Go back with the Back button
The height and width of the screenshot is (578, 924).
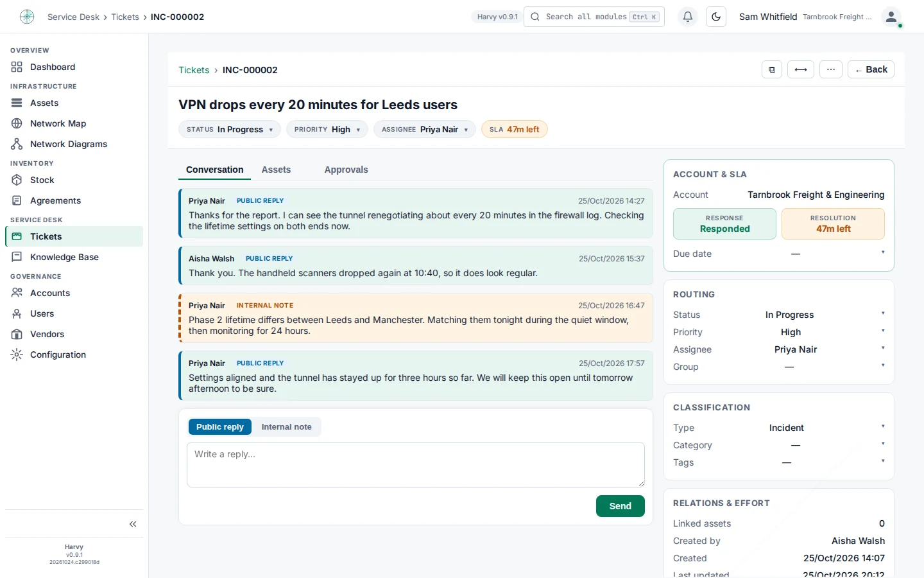coord(871,69)
